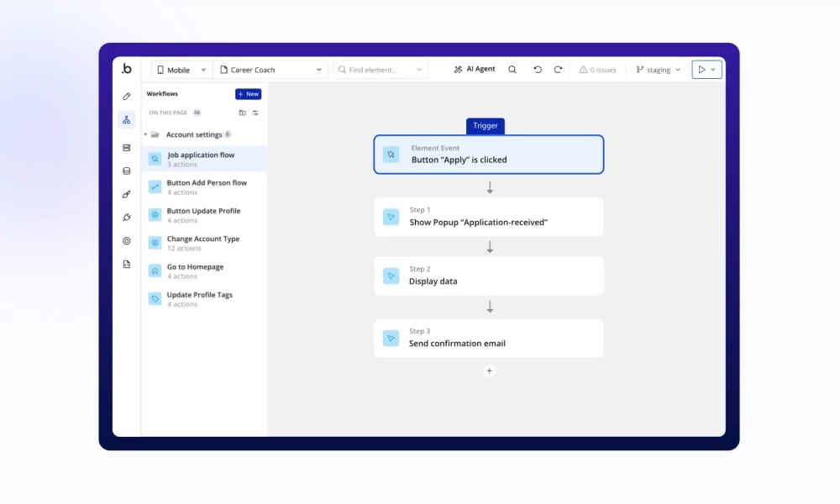
Task: Click the Step 2 action icon
Action: [x=391, y=276]
